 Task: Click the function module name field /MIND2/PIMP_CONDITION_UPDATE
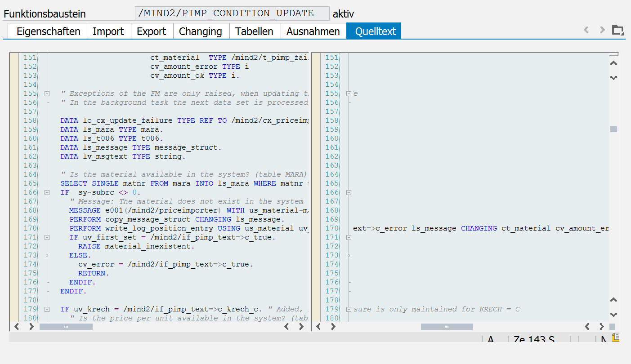tap(232, 13)
